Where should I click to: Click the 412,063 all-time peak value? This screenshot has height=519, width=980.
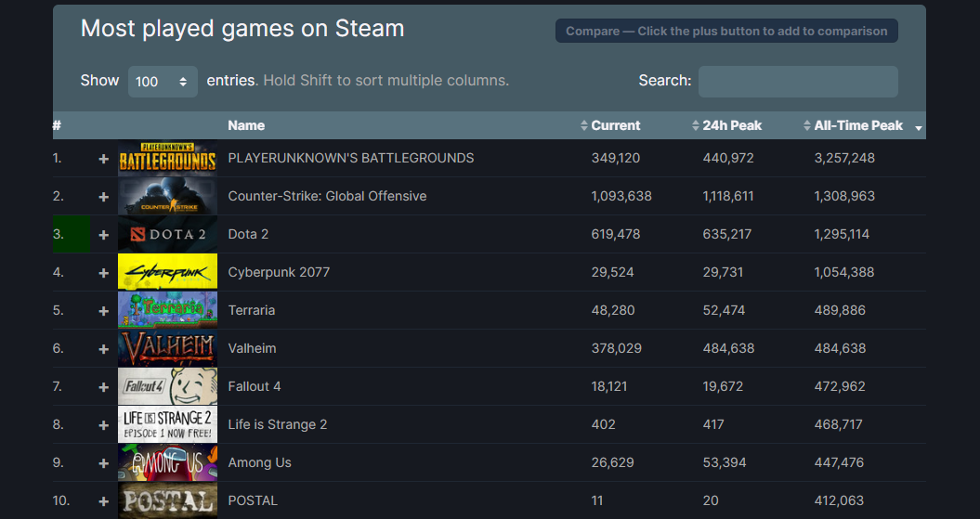[839, 500]
